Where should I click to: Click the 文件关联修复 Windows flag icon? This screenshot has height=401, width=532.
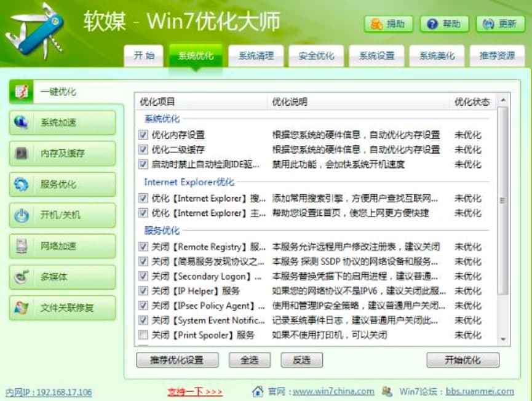coord(21,308)
